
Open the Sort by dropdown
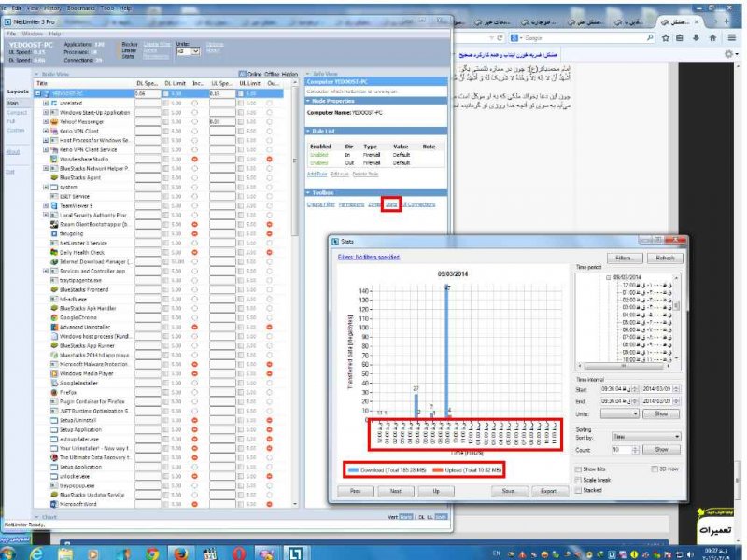click(646, 436)
